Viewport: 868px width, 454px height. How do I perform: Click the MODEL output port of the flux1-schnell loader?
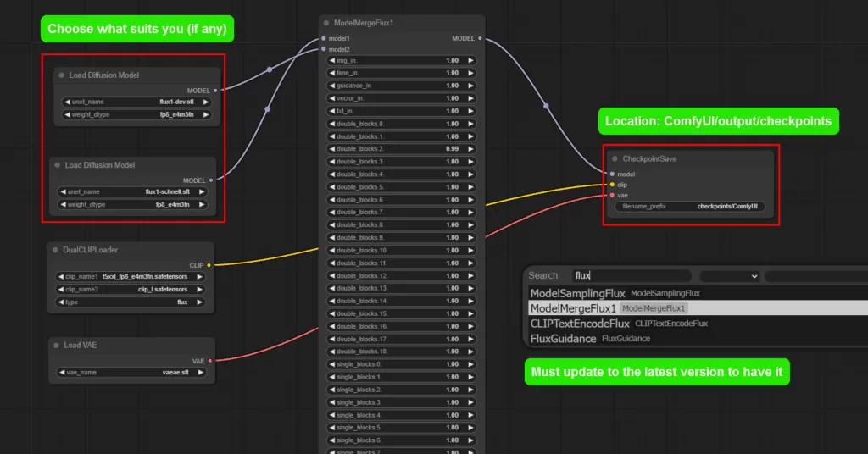click(211, 180)
